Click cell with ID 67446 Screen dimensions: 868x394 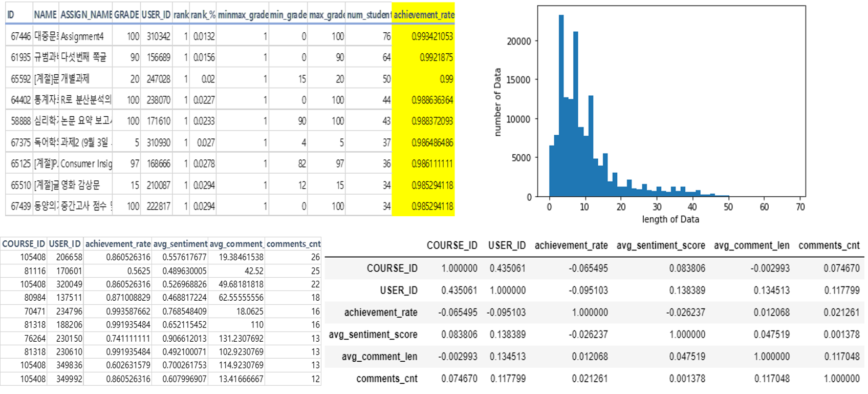click(x=20, y=36)
